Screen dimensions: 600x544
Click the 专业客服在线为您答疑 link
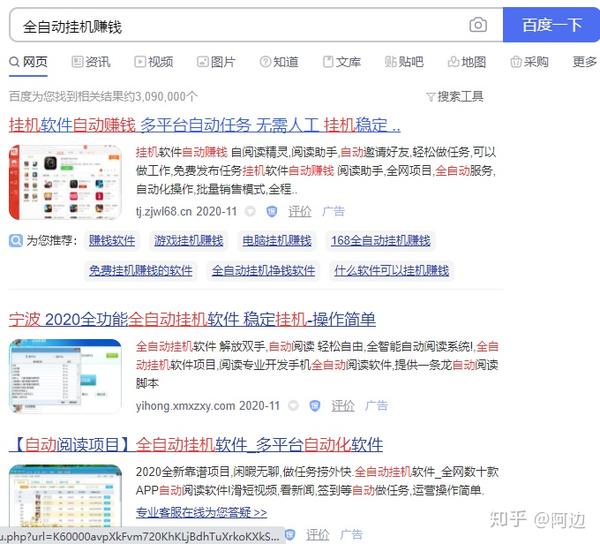(x=201, y=512)
